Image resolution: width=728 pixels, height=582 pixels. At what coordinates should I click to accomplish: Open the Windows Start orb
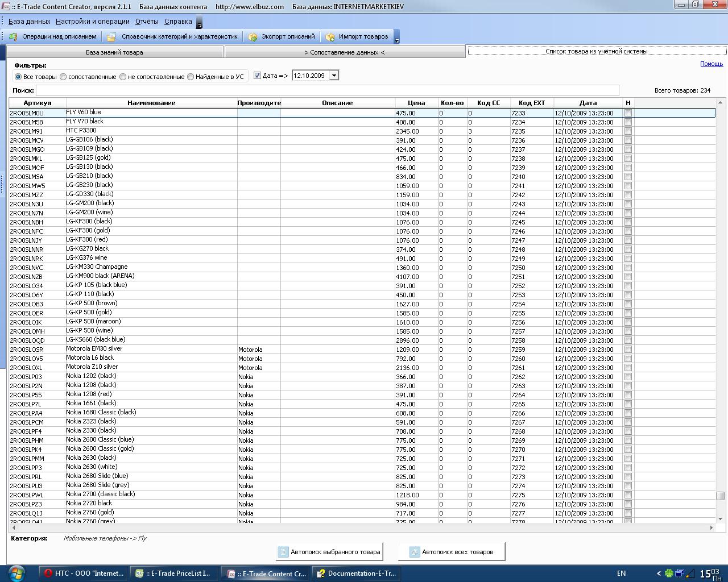click(16, 573)
